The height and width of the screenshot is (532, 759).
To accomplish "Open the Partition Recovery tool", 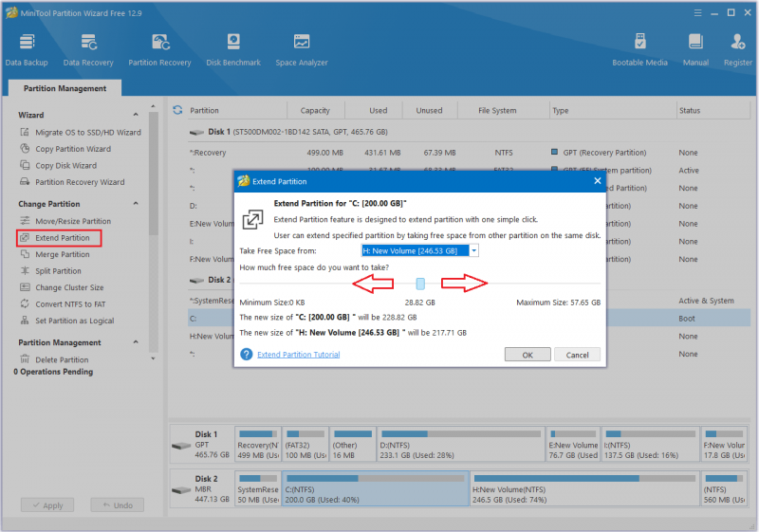I will pyautogui.click(x=159, y=50).
